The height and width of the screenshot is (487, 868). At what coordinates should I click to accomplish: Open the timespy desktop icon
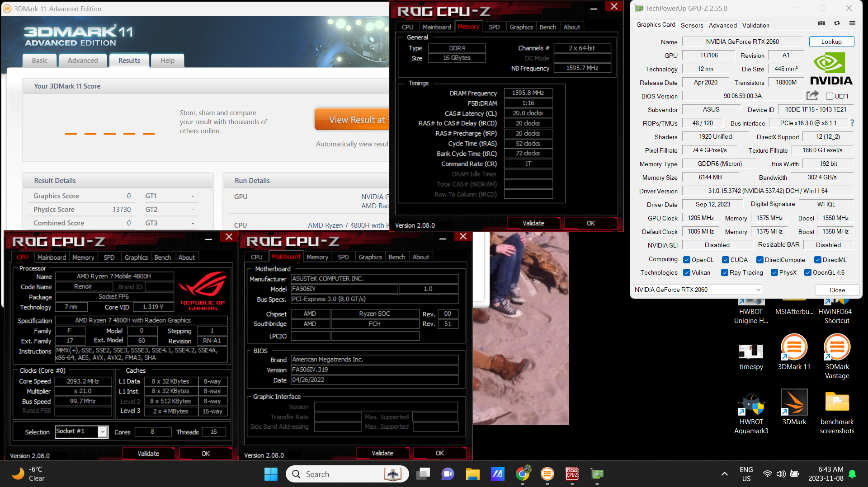[x=751, y=357]
